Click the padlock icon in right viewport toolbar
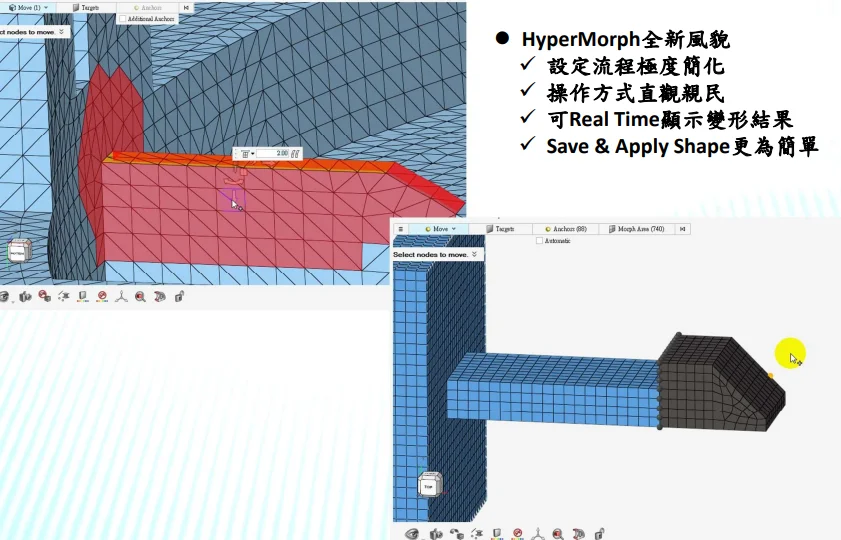Image resolution: width=841 pixels, height=540 pixels. (x=596, y=534)
